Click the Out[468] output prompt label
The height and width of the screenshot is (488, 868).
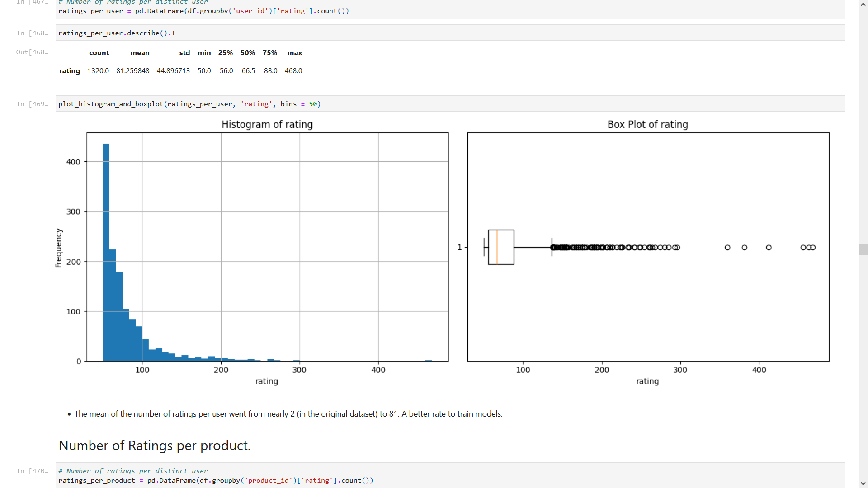coord(32,52)
